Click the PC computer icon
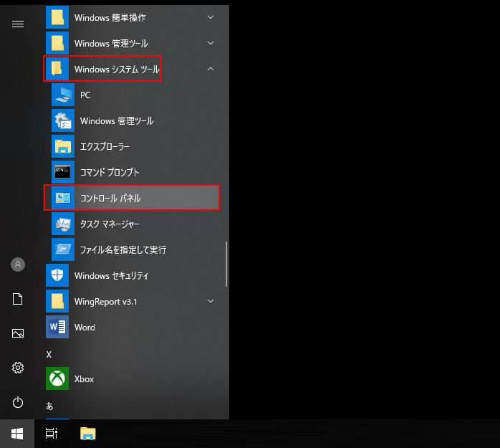Viewport: 500px width, 448px height. click(63, 95)
